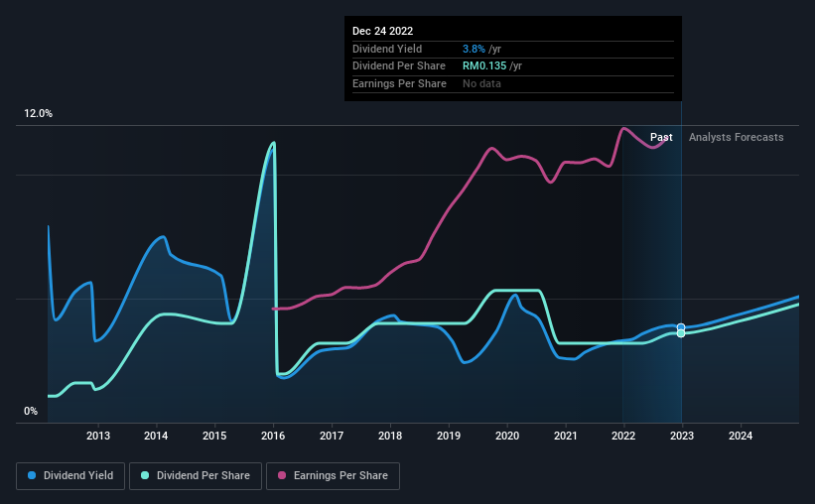Click the blue dividend yield marker at Dec 2022

pyautogui.click(x=681, y=327)
